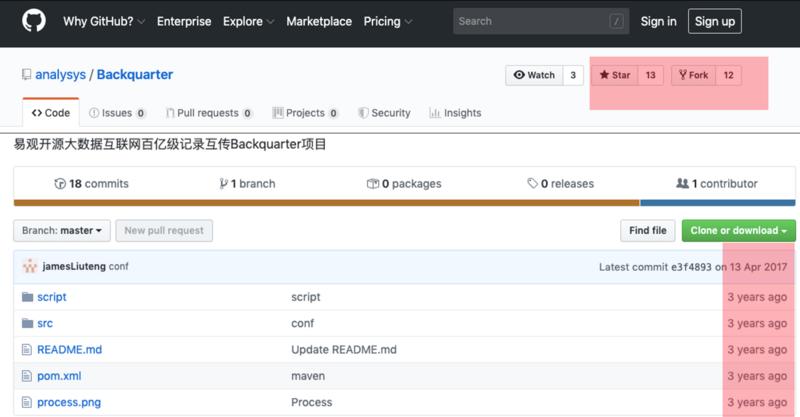The height and width of the screenshot is (417, 800).
Task: Click the branch icon beside 1 branch
Action: click(x=224, y=184)
